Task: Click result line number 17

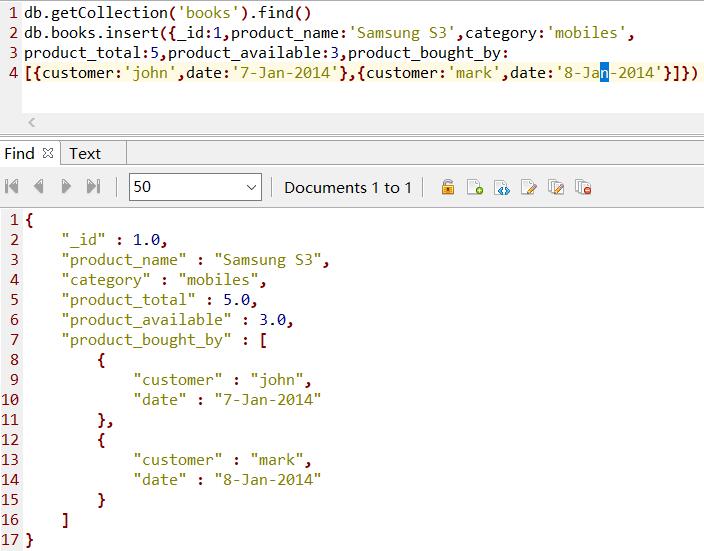Action: pyautogui.click(x=10, y=540)
